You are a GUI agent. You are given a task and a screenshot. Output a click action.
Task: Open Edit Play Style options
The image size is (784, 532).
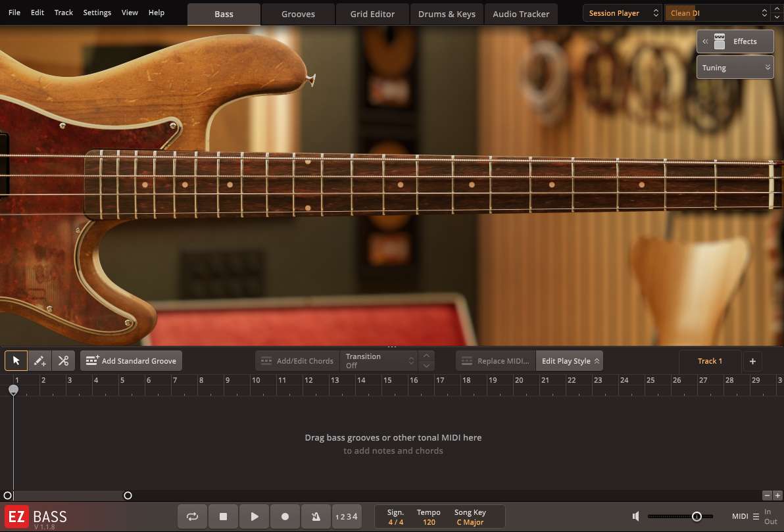click(569, 360)
